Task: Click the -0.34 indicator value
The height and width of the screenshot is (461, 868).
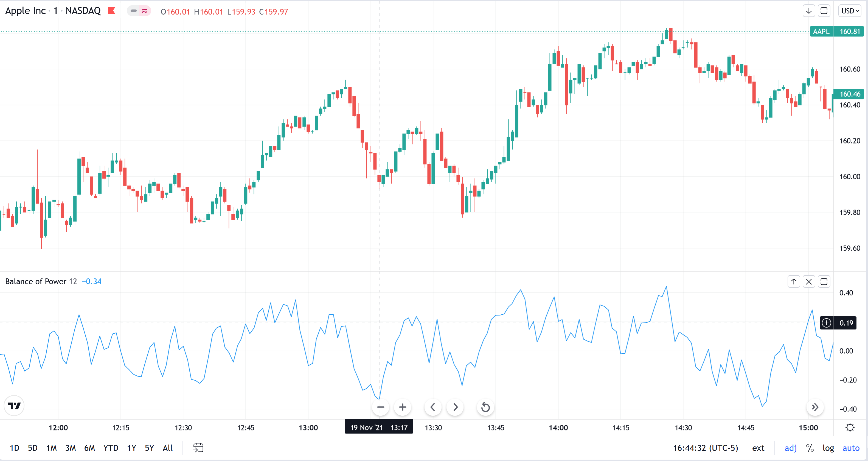Action: point(92,281)
